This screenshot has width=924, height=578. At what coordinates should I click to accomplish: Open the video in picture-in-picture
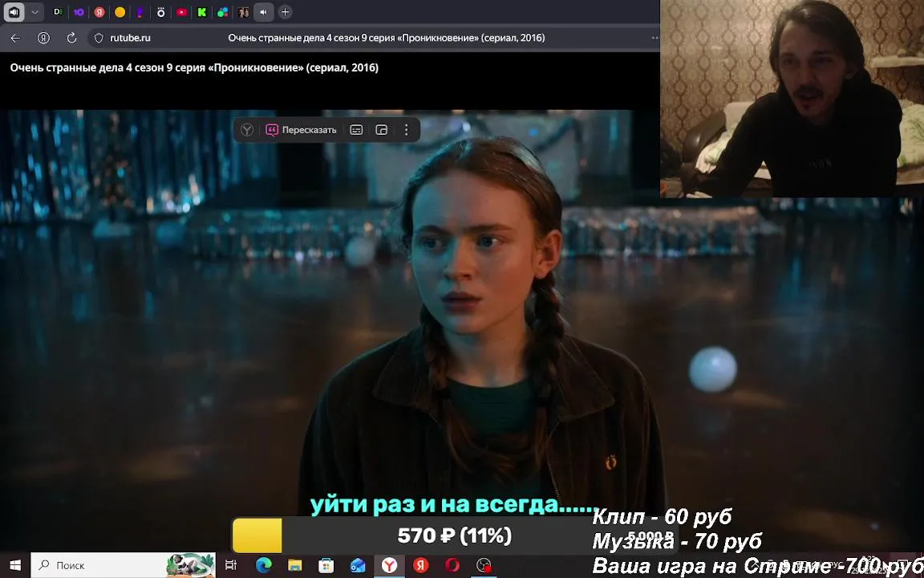pyautogui.click(x=382, y=130)
